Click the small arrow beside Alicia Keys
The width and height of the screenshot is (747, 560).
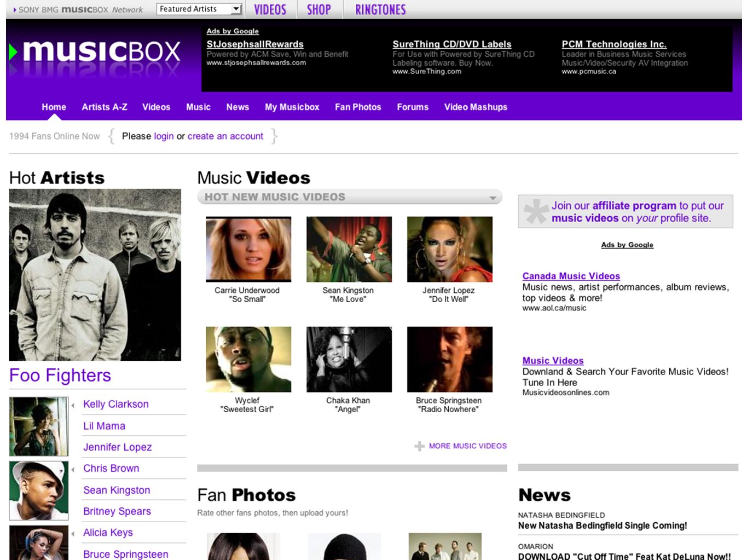73,534
